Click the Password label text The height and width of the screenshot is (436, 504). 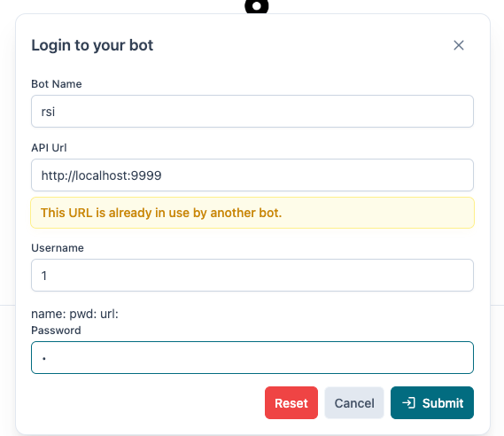coord(56,331)
